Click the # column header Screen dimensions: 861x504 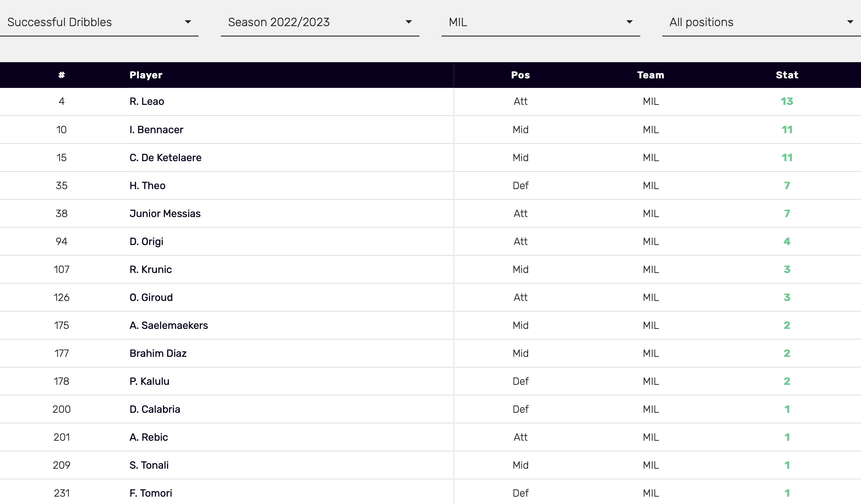(61, 75)
